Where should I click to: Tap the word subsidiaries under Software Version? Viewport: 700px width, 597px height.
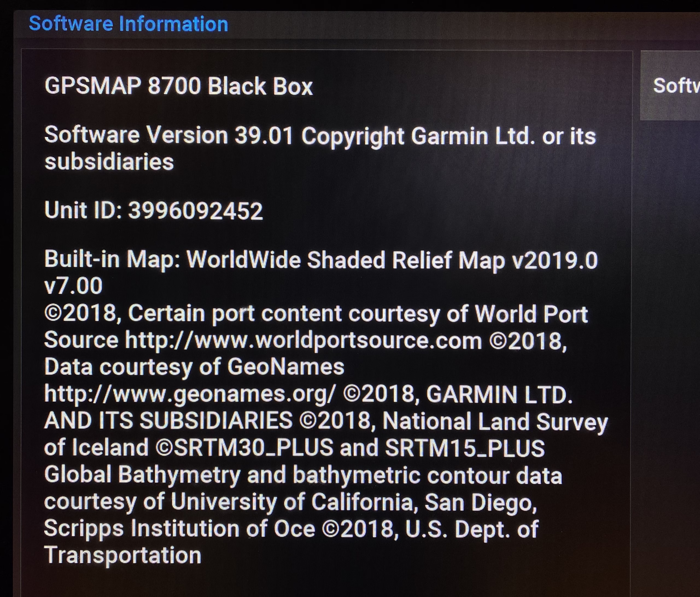click(x=109, y=162)
